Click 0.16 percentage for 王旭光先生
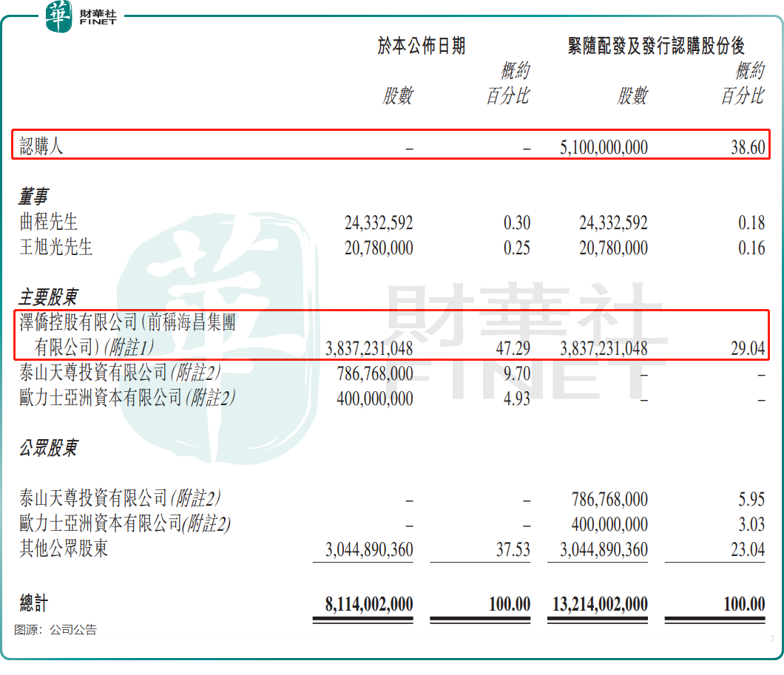Screen dimensions: 784x675 point(751,248)
